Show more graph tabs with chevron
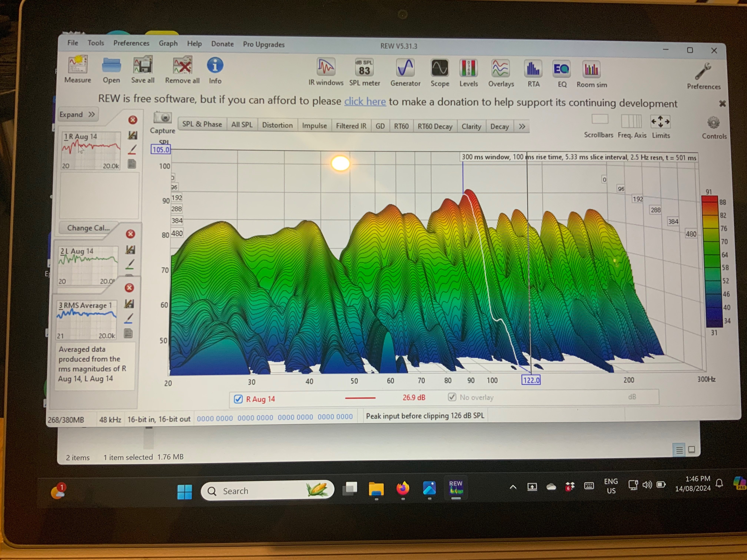The image size is (747, 560). (522, 127)
